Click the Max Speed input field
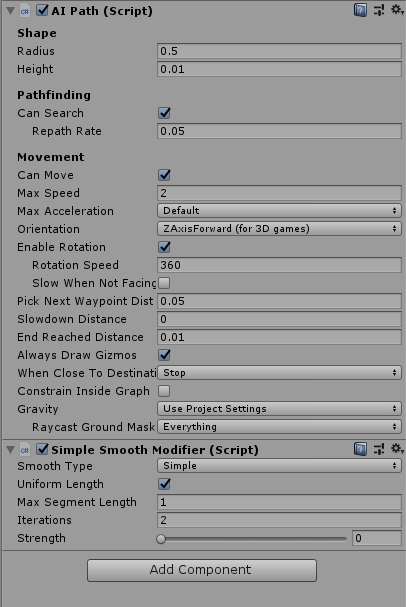 (x=279, y=193)
